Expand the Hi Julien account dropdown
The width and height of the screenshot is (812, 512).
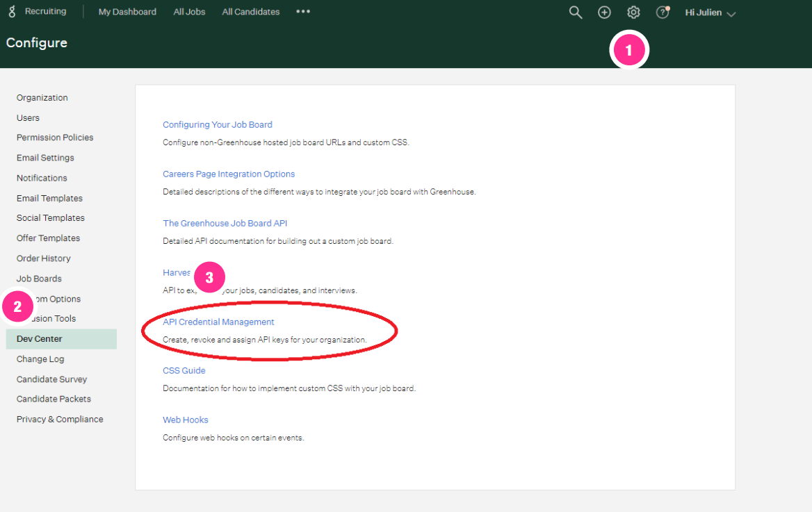pos(710,13)
